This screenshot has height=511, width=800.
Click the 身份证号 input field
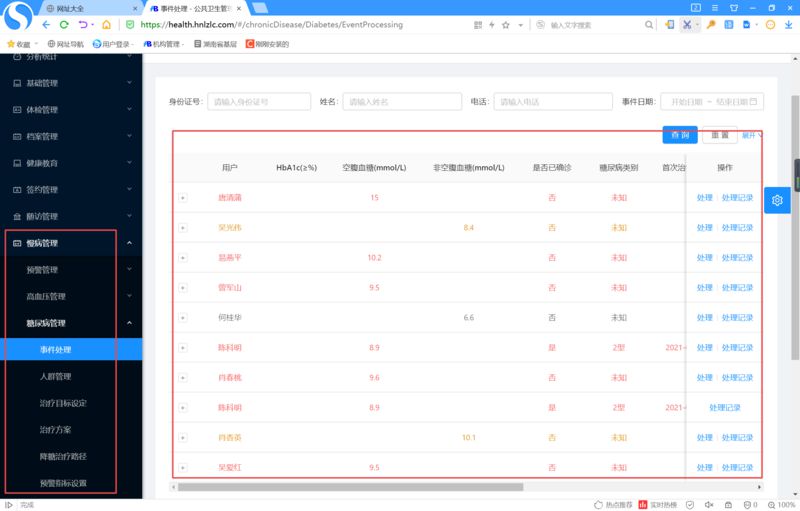point(259,101)
